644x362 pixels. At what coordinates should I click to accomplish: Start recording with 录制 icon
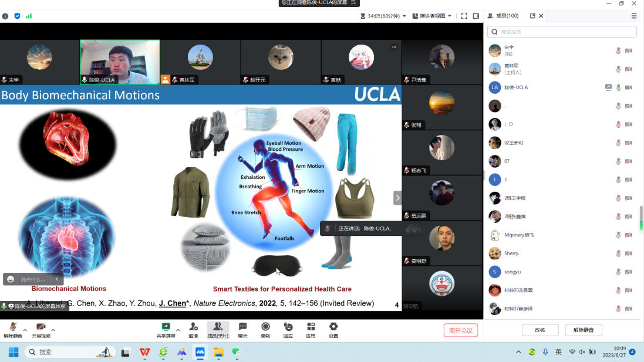pyautogui.click(x=265, y=327)
